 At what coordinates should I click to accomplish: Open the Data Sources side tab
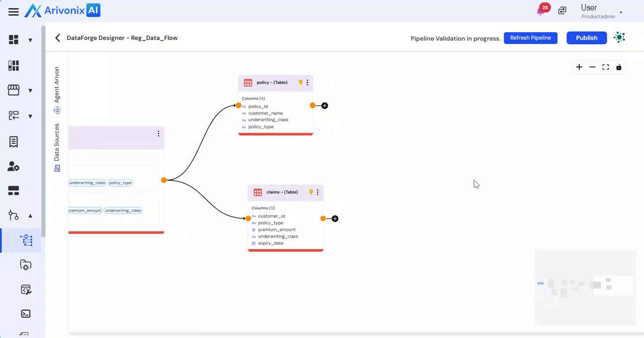[x=57, y=146]
